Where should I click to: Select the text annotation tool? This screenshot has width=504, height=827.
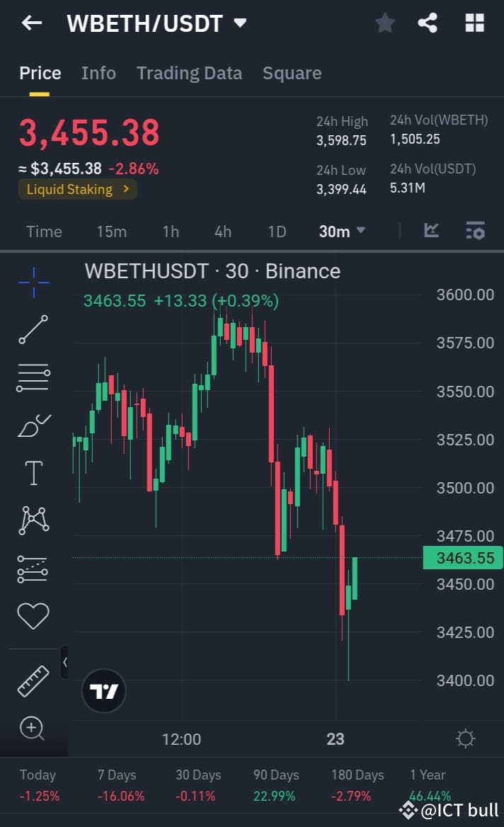33,472
